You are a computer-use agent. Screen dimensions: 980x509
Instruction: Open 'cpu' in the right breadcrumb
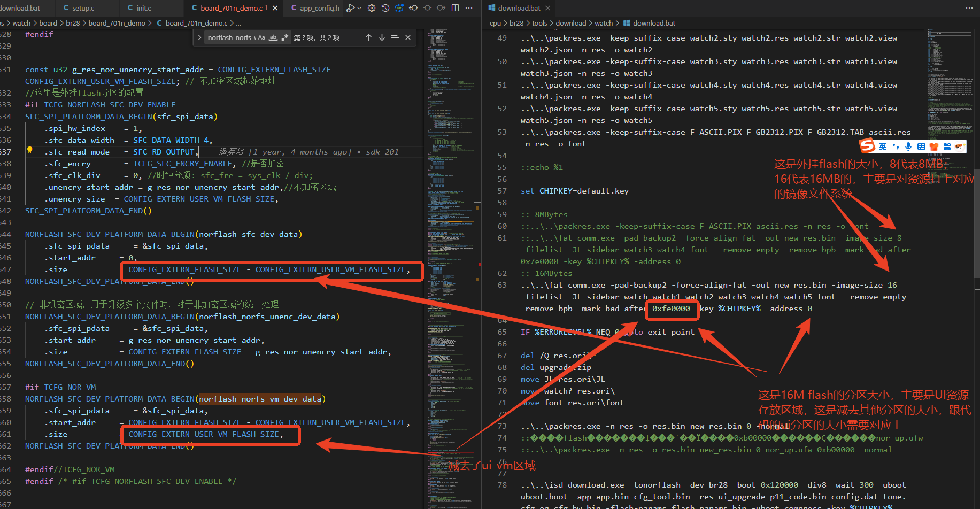495,23
